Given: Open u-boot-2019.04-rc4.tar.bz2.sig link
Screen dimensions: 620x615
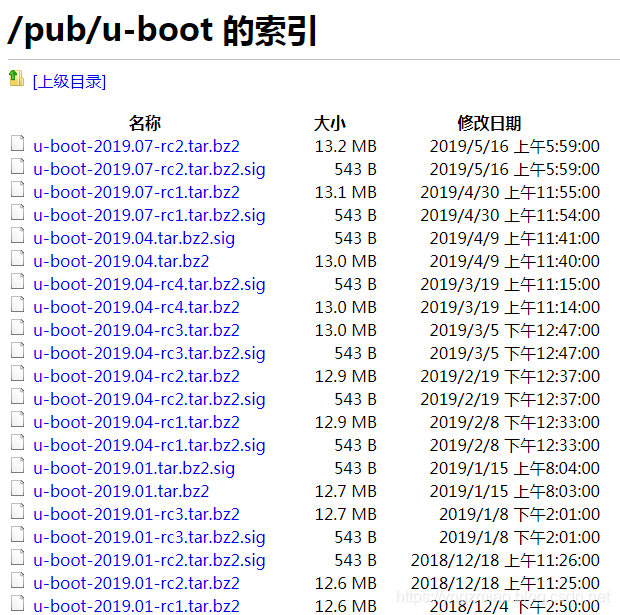Looking at the screenshot, I should 149,284.
